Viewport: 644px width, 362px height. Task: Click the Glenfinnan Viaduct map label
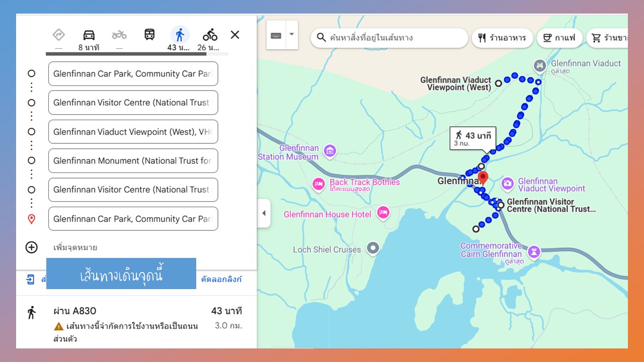tap(586, 63)
